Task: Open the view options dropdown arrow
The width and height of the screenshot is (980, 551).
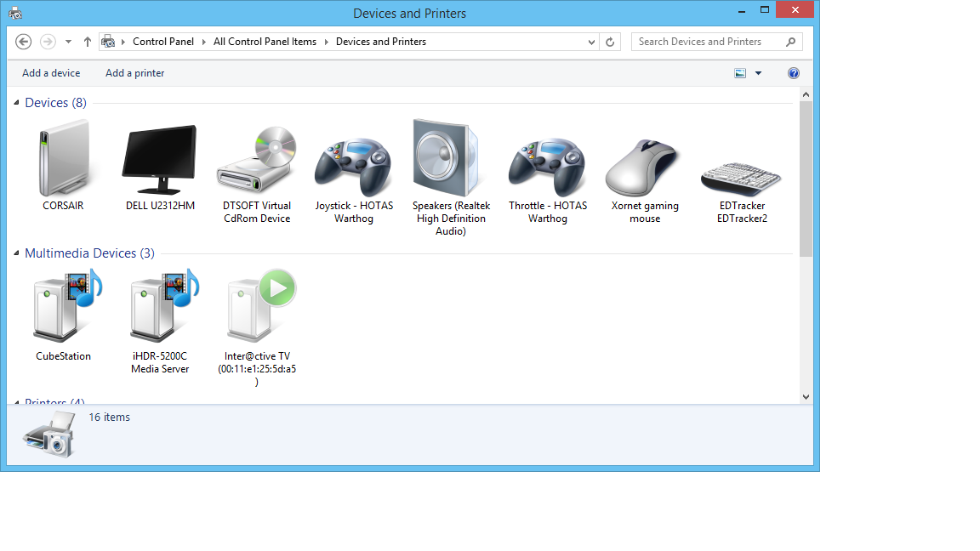Action: pyautogui.click(x=758, y=73)
